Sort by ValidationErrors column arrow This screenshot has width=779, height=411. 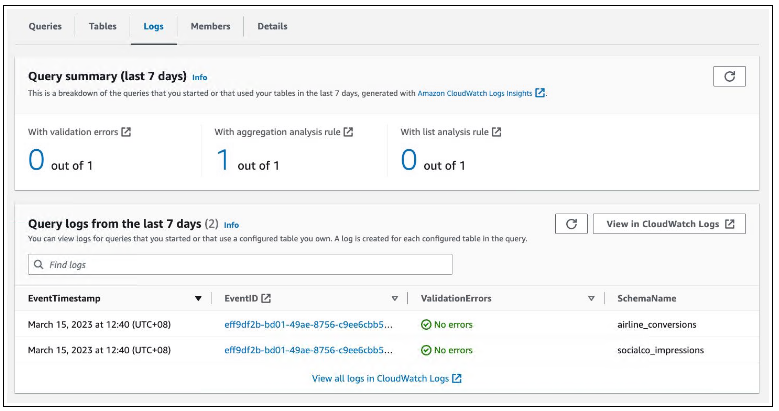tap(591, 298)
